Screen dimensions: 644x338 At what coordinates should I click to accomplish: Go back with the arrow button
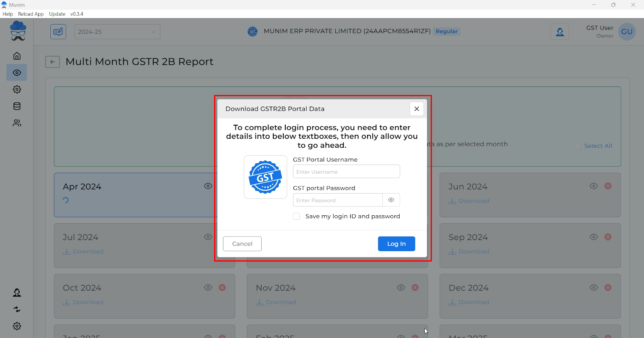point(52,62)
